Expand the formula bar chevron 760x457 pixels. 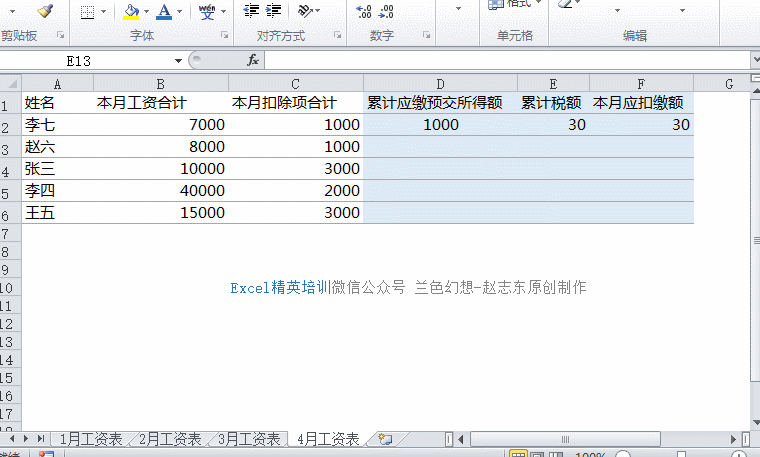[x=755, y=60]
